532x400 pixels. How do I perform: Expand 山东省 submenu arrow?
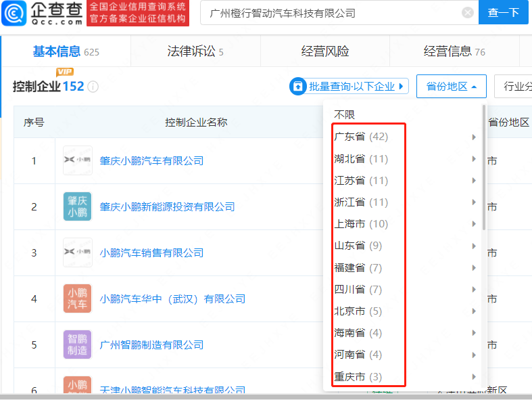[474, 246]
